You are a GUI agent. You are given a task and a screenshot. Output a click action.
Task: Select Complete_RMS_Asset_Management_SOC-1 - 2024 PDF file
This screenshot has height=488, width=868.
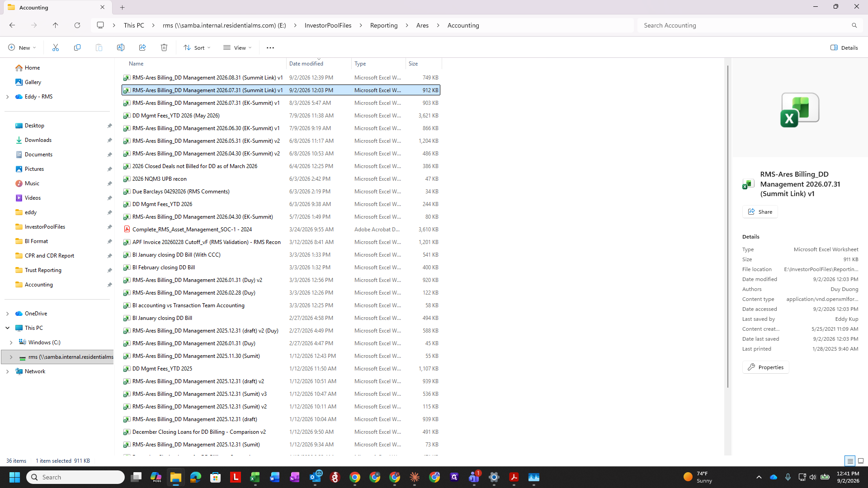tap(281, 230)
